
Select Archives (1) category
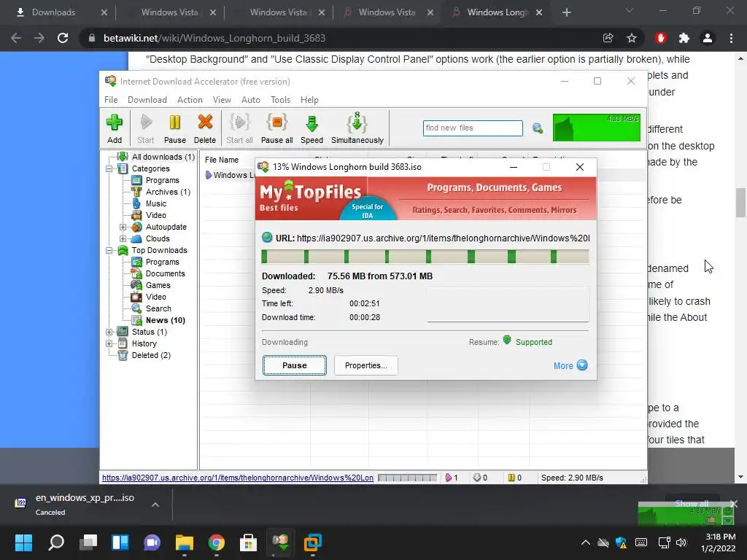click(x=168, y=192)
